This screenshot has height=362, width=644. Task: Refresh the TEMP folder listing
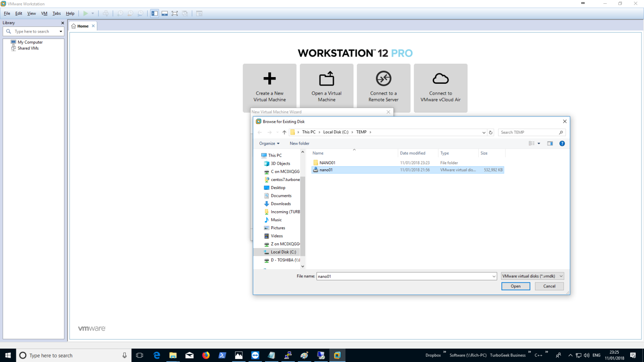[491, 132]
